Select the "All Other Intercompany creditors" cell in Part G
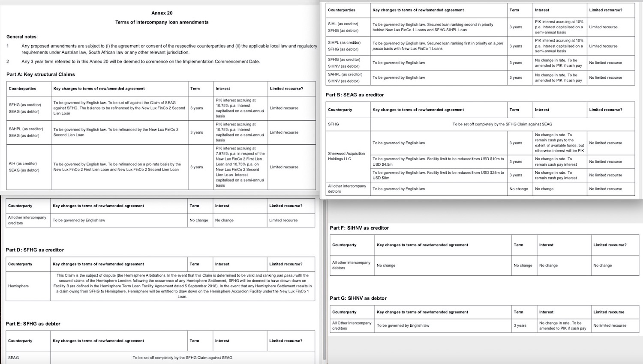Viewport: 643px width, 364px height. (352, 326)
